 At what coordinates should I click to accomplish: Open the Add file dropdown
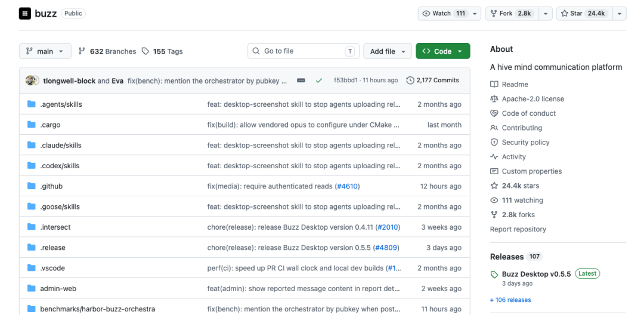tap(388, 51)
